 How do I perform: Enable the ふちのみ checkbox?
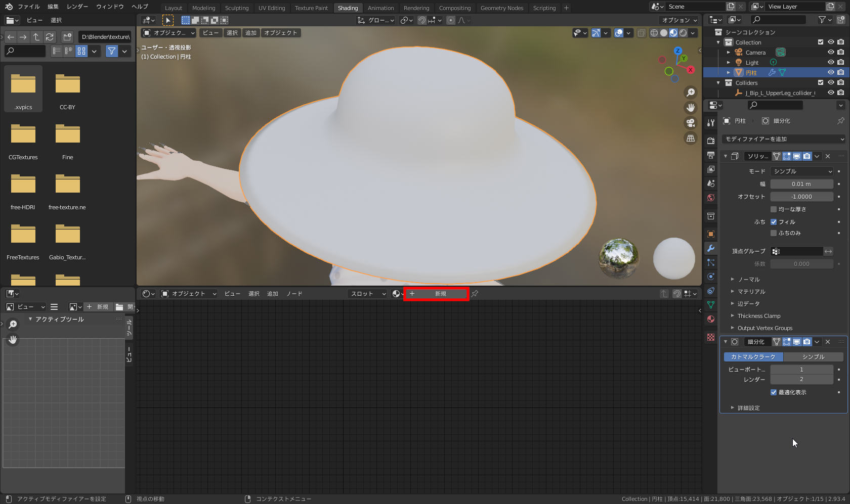[x=774, y=233]
